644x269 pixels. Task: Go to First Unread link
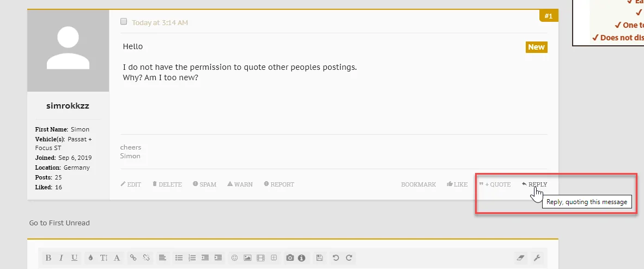[59, 223]
